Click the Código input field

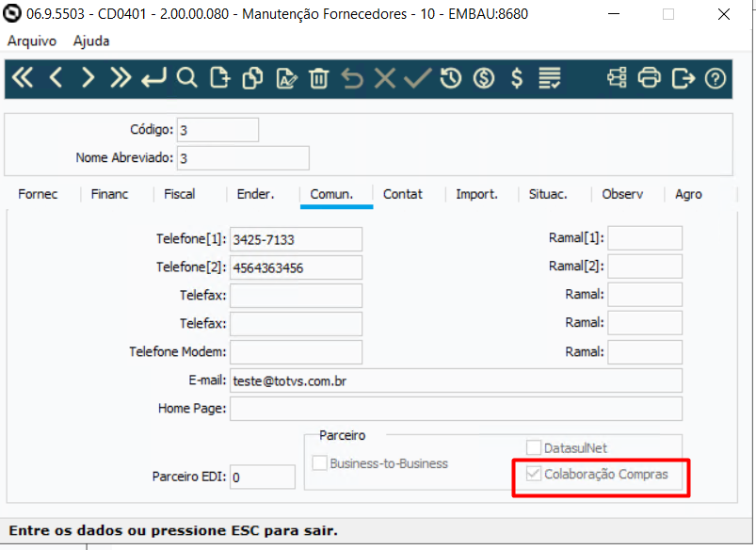pos(217,130)
